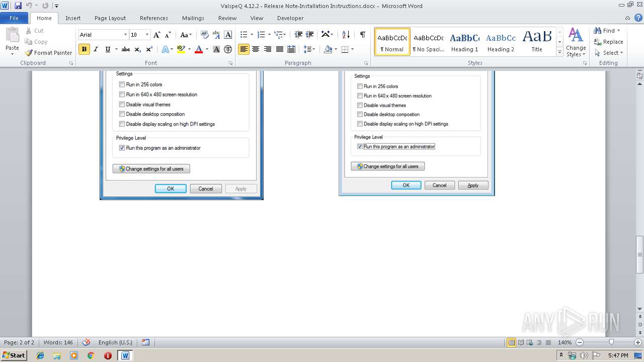The width and height of the screenshot is (644, 362).
Task: Click the spelling check status bar icon
Action: (86, 342)
